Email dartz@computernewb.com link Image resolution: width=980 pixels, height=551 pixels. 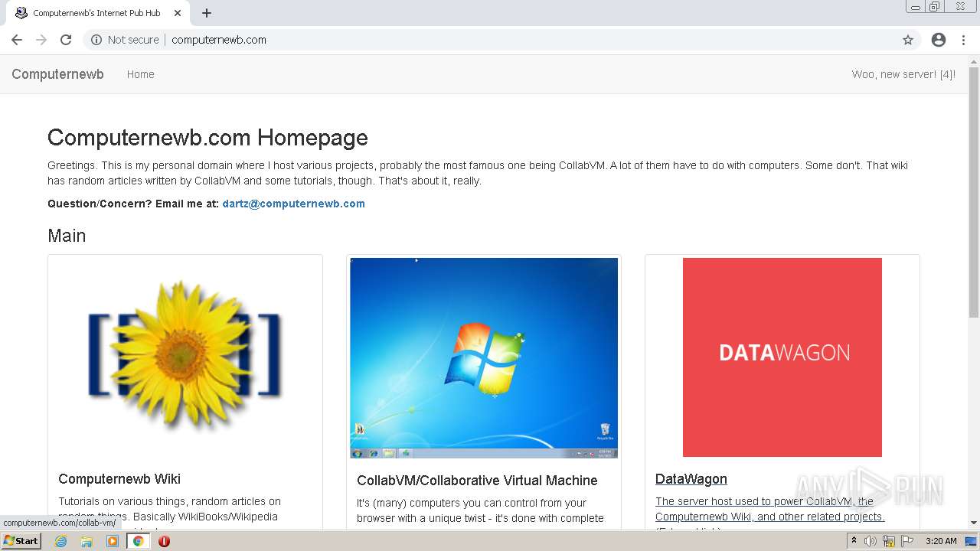click(293, 204)
